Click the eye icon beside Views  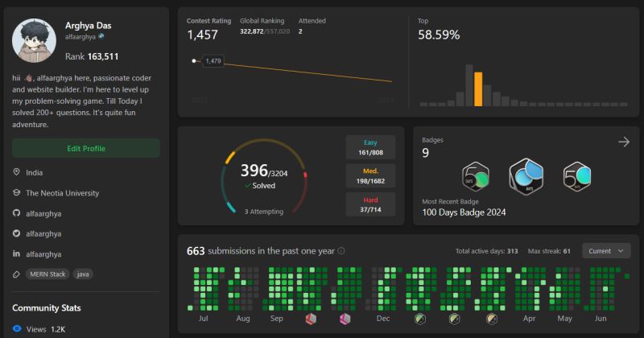17,328
